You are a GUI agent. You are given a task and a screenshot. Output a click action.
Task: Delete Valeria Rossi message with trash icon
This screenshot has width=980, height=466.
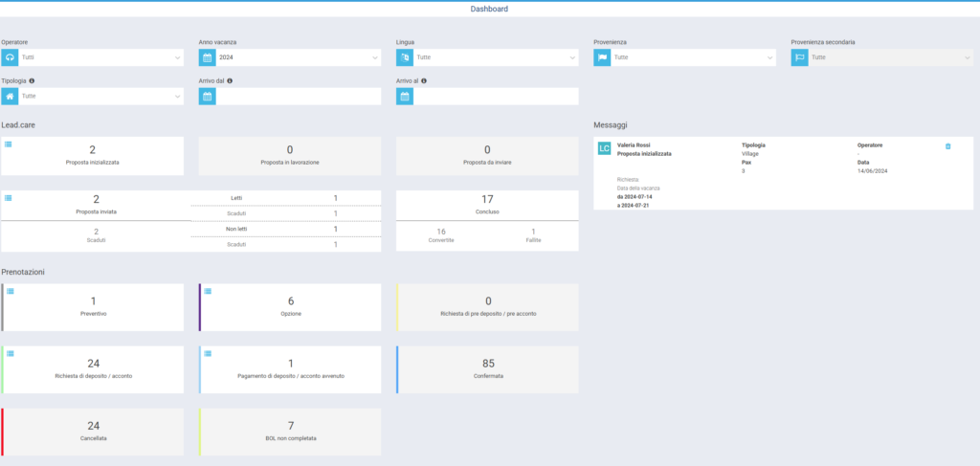[947, 146]
